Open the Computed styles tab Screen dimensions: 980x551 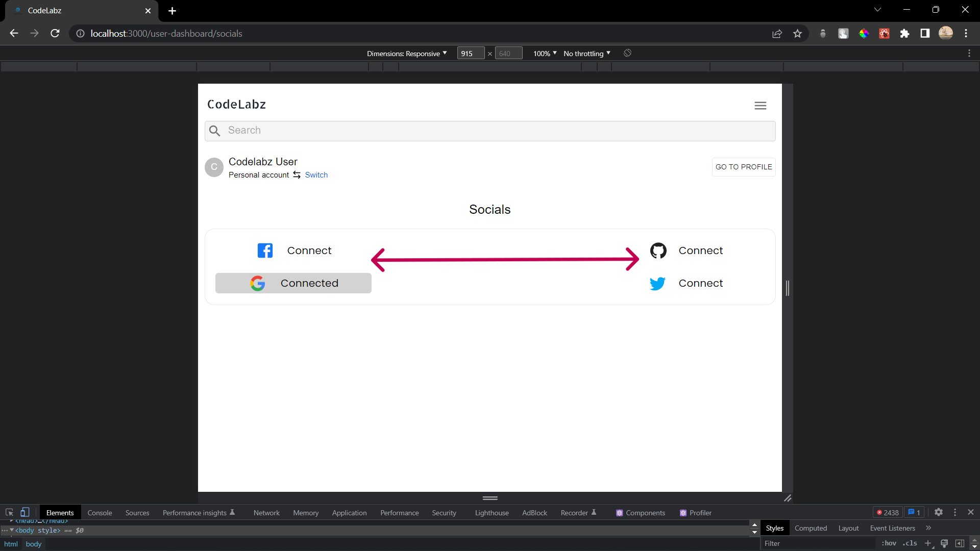811,528
